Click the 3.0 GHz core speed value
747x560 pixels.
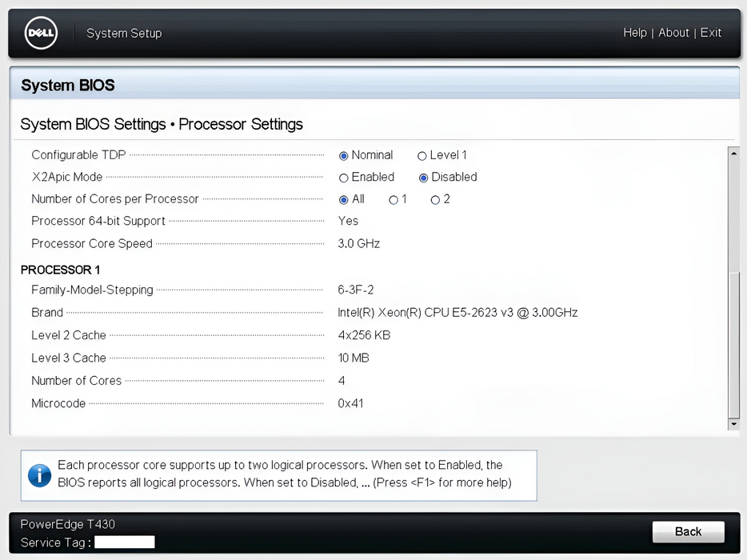(x=359, y=243)
